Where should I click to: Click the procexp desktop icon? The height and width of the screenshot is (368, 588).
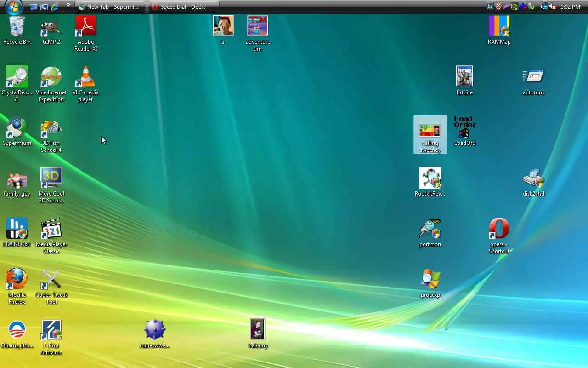tap(430, 283)
